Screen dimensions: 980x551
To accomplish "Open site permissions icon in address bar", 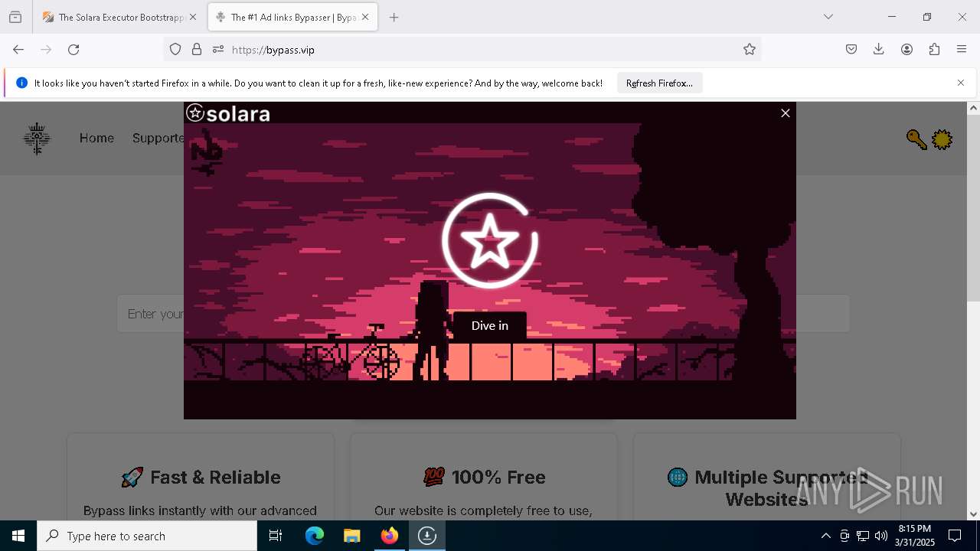I will [218, 49].
